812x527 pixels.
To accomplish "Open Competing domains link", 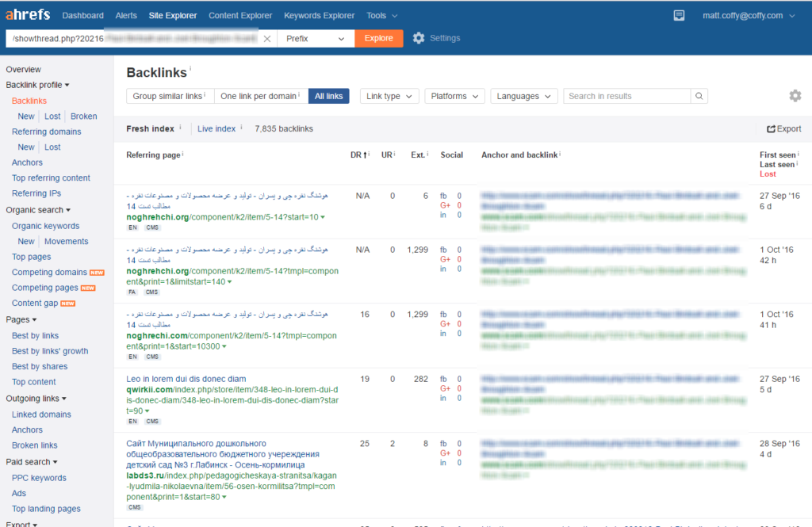I will (x=49, y=272).
